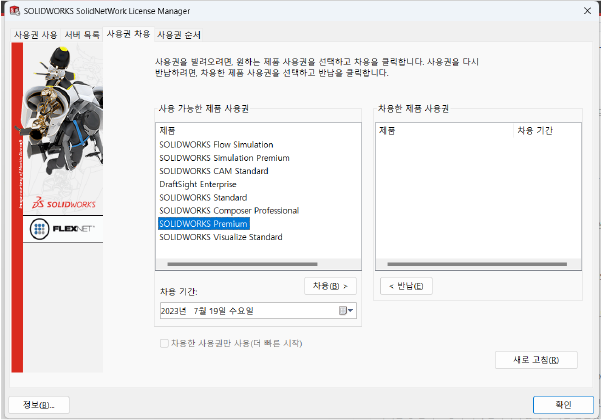Select SOLIDWORKS Composer Professional license
601x420 pixels.
[x=229, y=210]
